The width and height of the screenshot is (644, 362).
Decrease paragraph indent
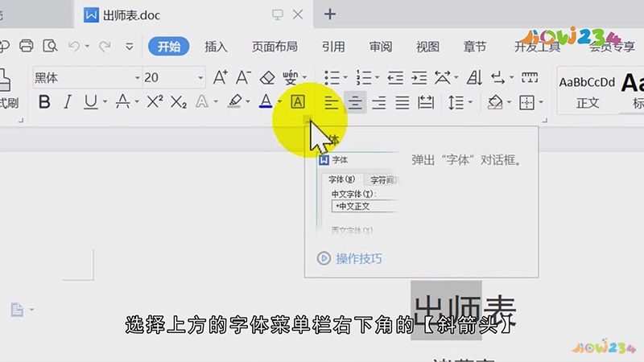(x=395, y=77)
